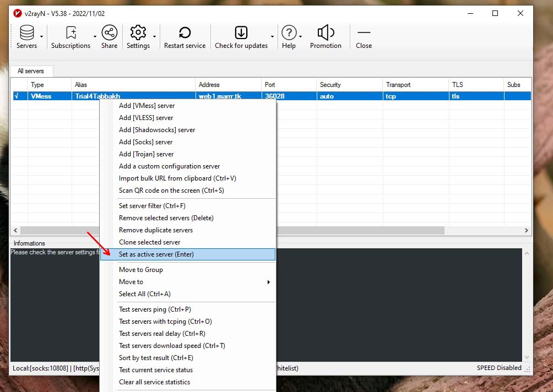Click Check for updates icon

coord(241,33)
